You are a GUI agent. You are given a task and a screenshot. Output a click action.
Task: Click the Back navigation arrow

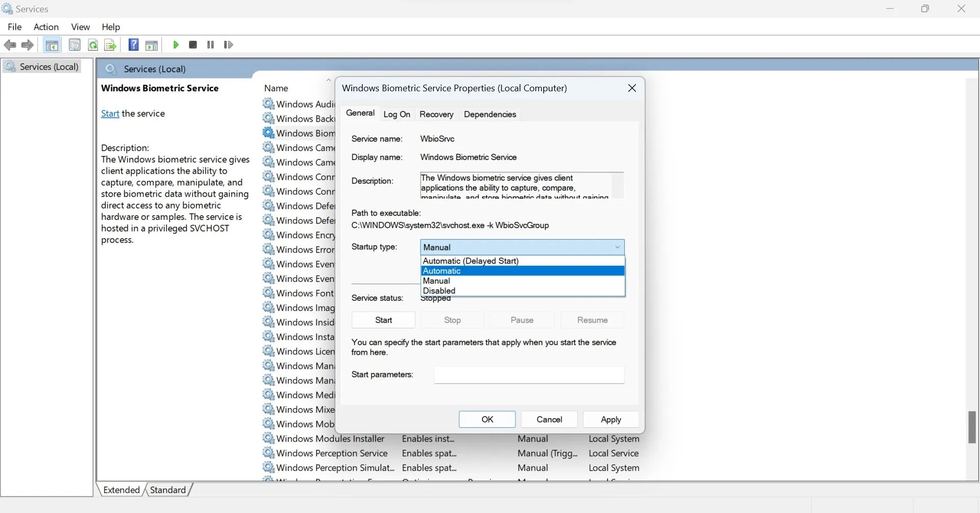[10, 45]
